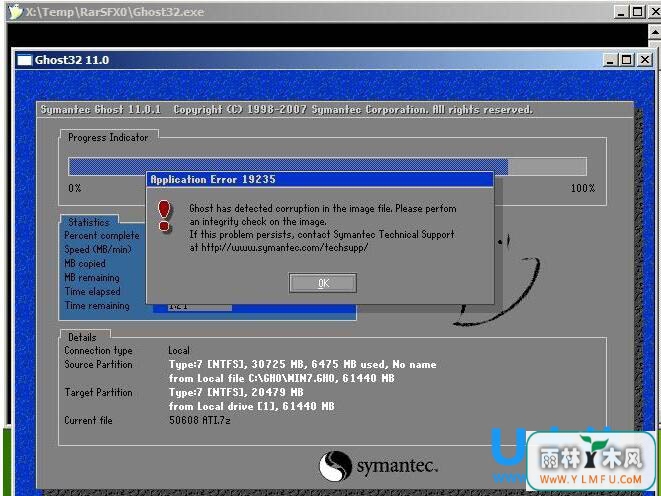Click the 'Current file' label
This screenshot has width=661, height=496.
tap(88, 421)
